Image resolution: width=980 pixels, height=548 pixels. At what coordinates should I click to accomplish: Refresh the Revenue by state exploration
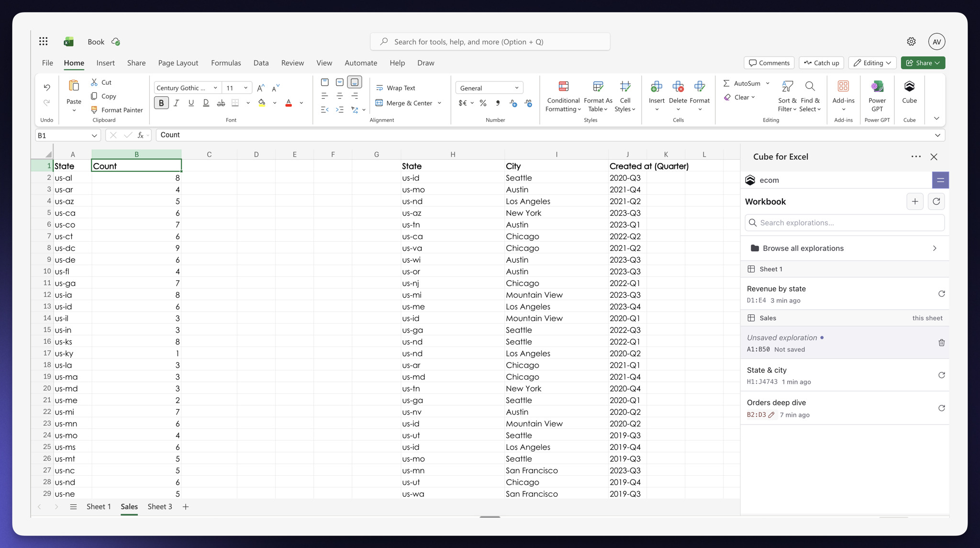pyautogui.click(x=941, y=294)
